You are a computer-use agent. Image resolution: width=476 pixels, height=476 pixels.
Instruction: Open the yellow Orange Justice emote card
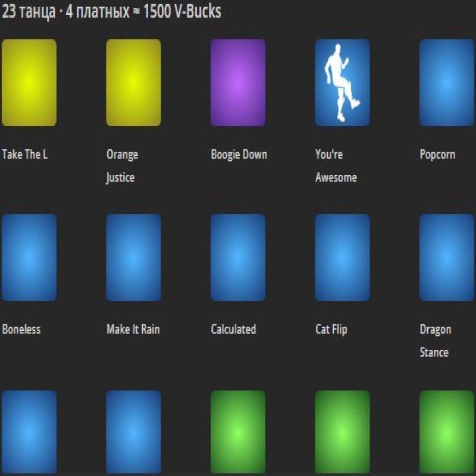point(133,83)
